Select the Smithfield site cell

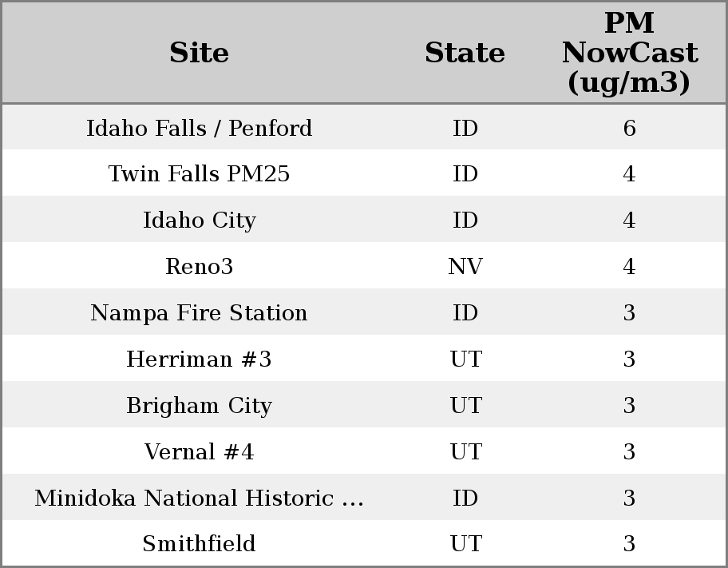tap(200, 544)
